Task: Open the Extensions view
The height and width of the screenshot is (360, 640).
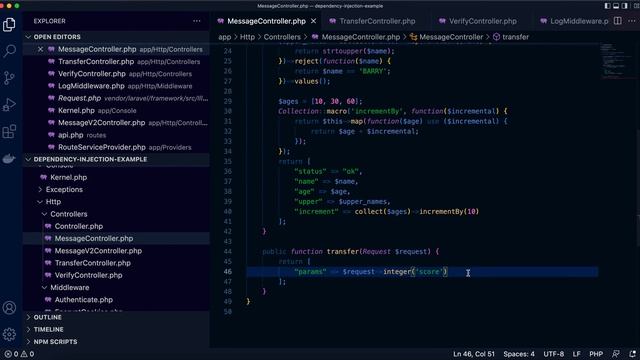Action: (9, 131)
